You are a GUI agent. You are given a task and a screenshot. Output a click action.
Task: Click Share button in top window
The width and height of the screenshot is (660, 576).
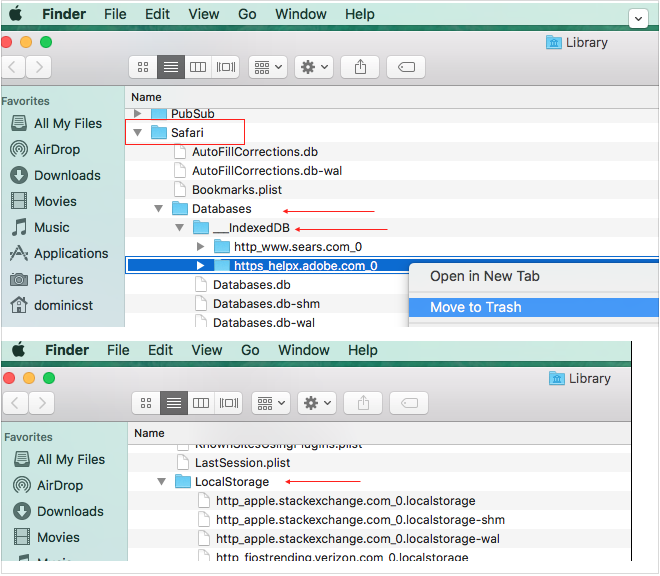pyautogui.click(x=360, y=67)
